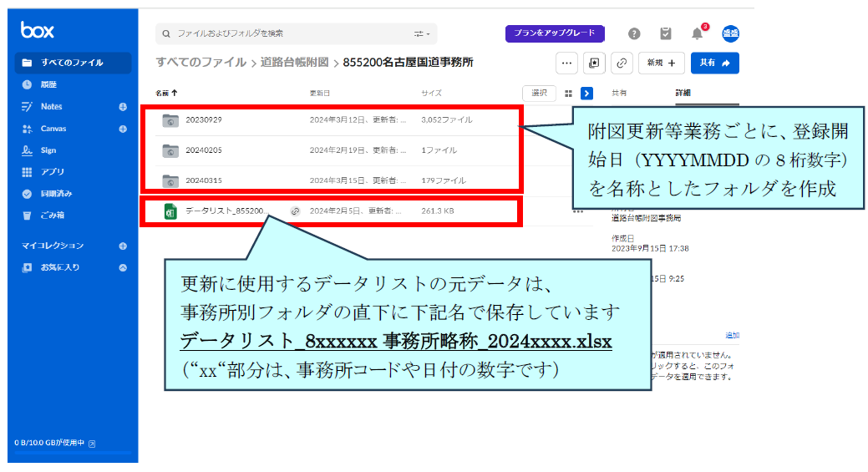This screenshot has height=472, width=868.
Task: Open the search filter options dropdown
Action: tap(422, 33)
